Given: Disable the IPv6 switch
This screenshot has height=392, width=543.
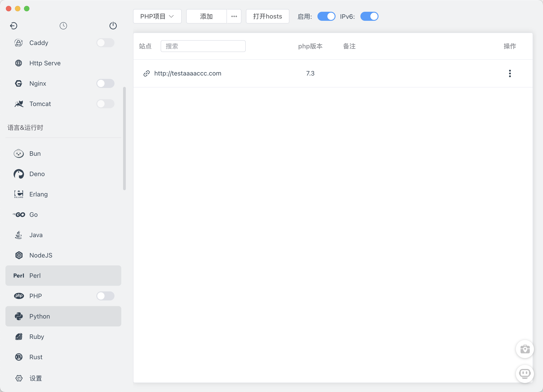Looking at the screenshot, I should (369, 17).
